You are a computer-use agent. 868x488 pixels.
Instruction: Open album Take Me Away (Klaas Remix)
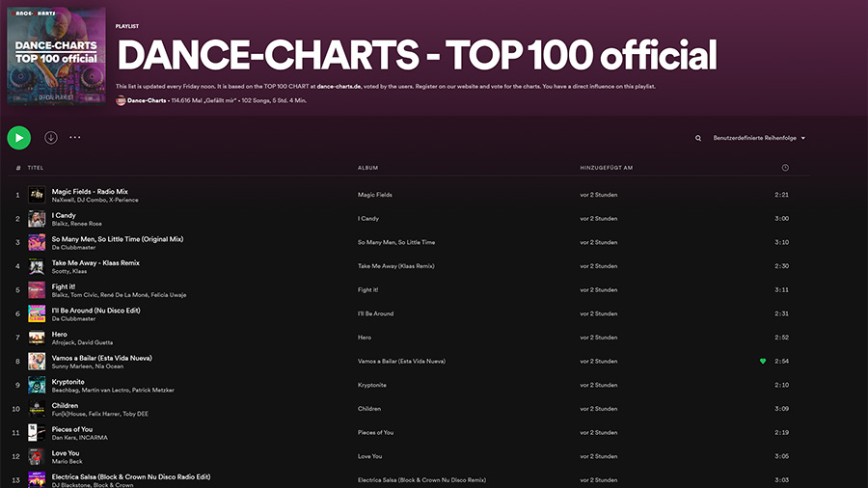click(395, 266)
